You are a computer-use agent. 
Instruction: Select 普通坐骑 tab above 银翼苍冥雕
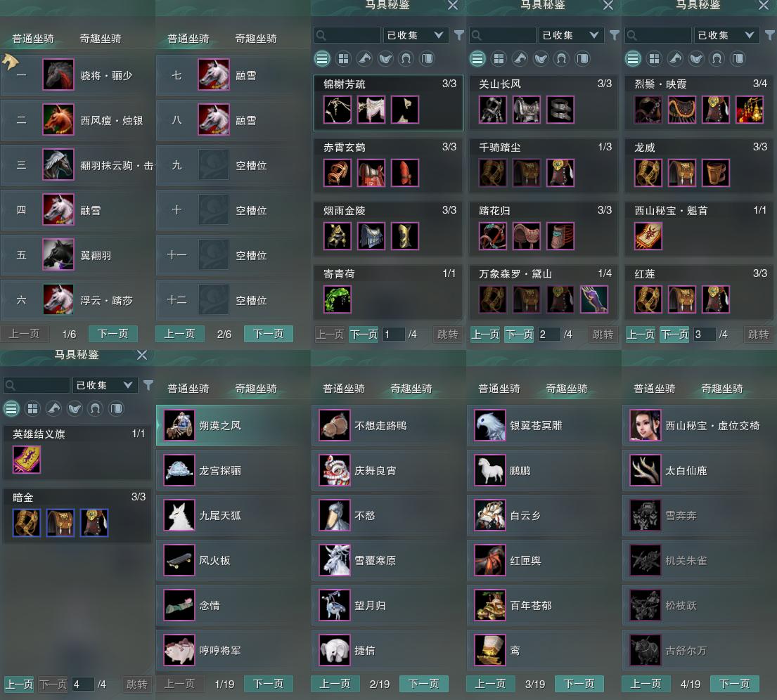[499, 389]
